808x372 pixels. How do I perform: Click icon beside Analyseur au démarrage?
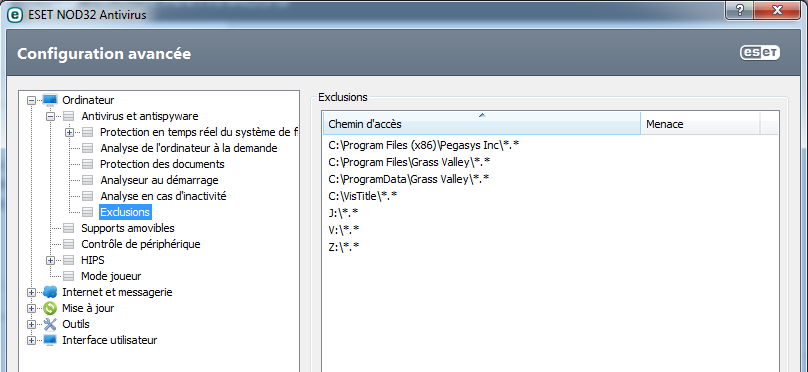click(x=88, y=180)
